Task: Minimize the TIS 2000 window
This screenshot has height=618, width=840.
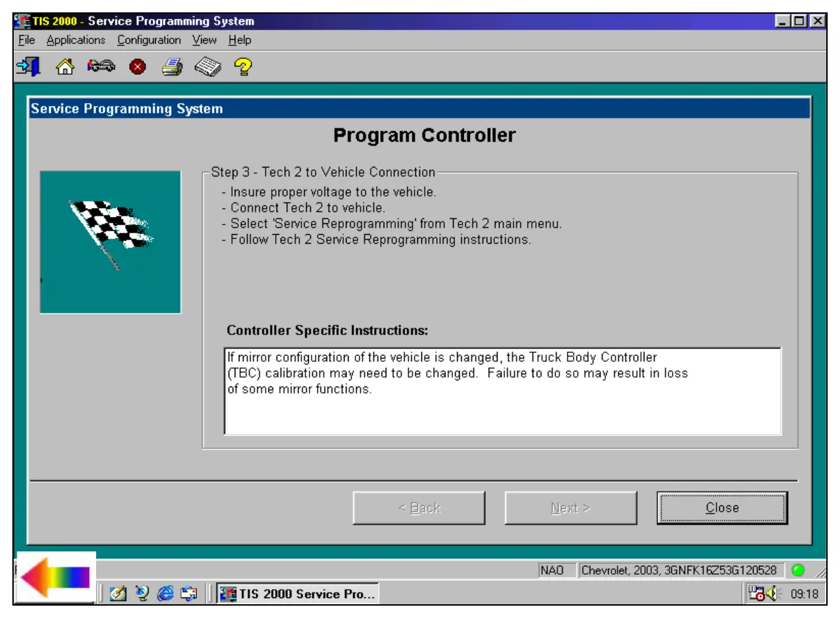Action: tap(784, 21)
